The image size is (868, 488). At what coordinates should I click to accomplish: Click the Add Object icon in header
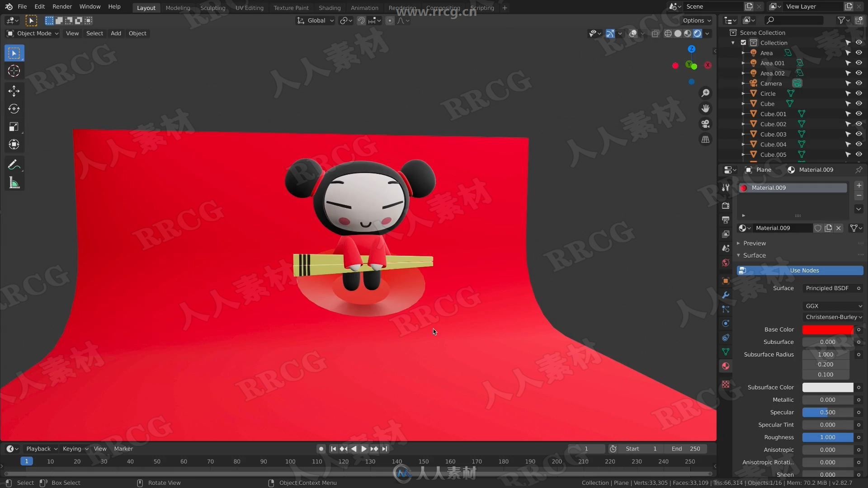[x=116, y=33]
